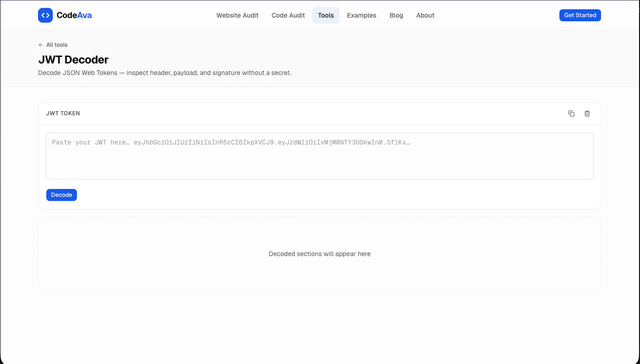
Task: Visit the Blog section
Action: click(x=396, y=15)
